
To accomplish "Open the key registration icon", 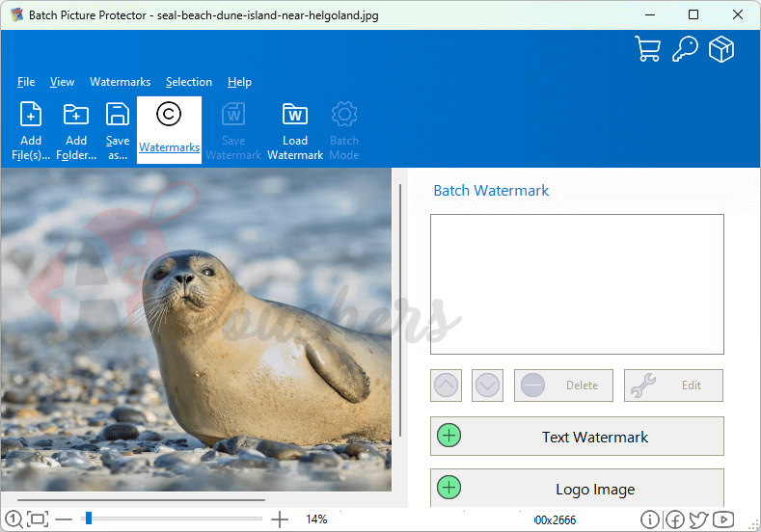I will tap(685, 49).
